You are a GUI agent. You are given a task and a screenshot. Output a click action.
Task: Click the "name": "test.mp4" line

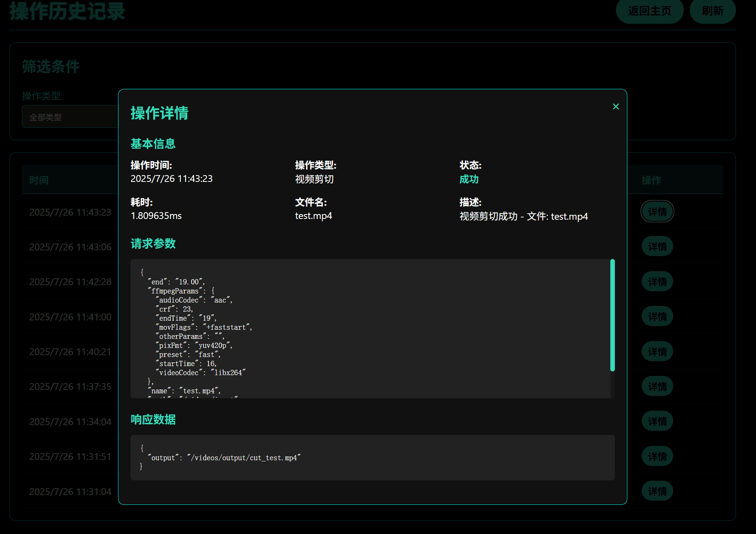point(184,391)
